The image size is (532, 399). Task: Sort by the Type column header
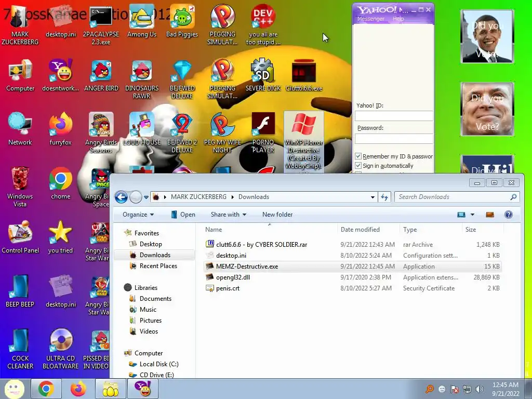click(431, 229)
